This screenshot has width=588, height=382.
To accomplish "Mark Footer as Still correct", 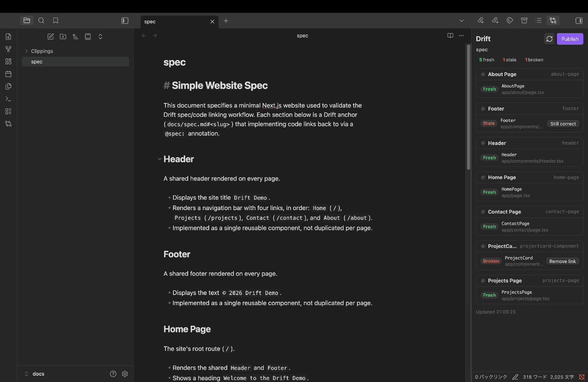I will [x=563, y=124].
